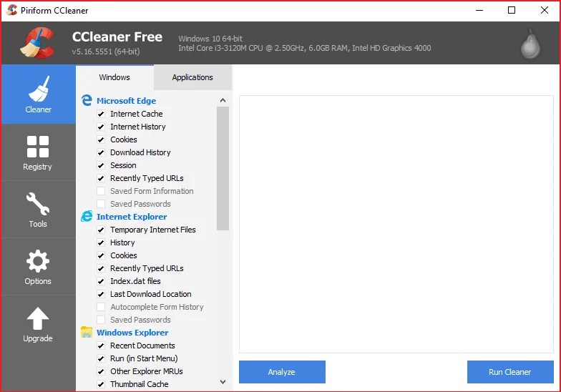Click the pear icon in header
Image resolution: width=561 pixels, height=392 pixels.
530,44
